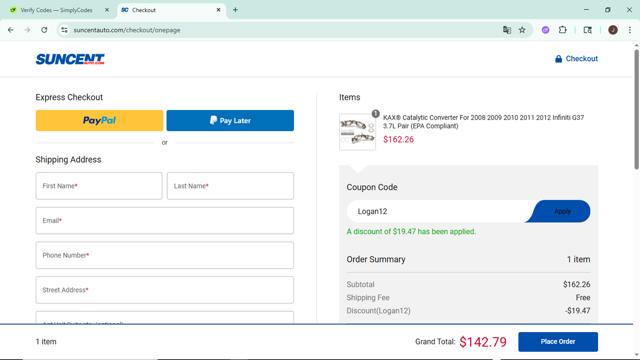Click the Subtotal amount $162.26
This screenshot has height=360, width=640.
point(576,284)
